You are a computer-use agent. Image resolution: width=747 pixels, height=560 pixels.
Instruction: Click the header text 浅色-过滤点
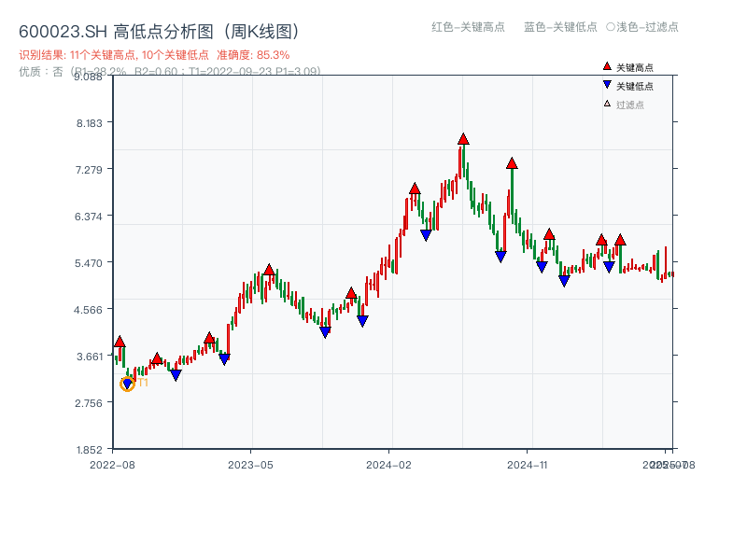click(x=642, y=27)
